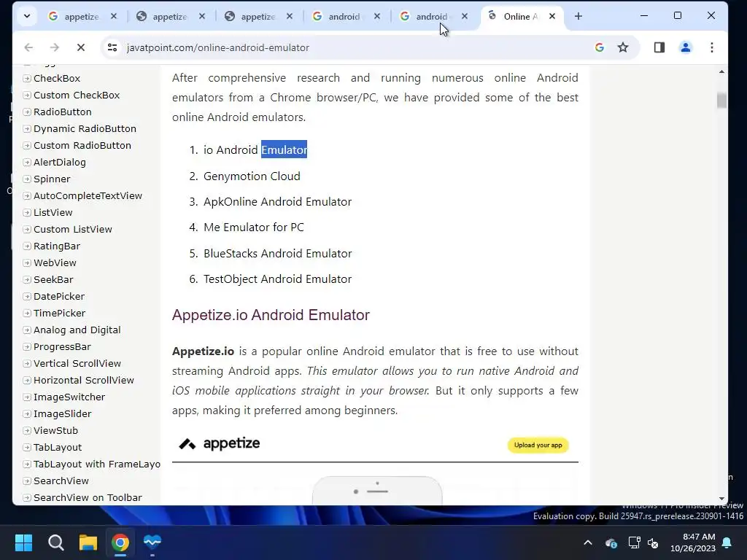The height and width of the screenshot is (560, 747).
Task: Open the ListView tutorial link
Action: pos(53,212)
